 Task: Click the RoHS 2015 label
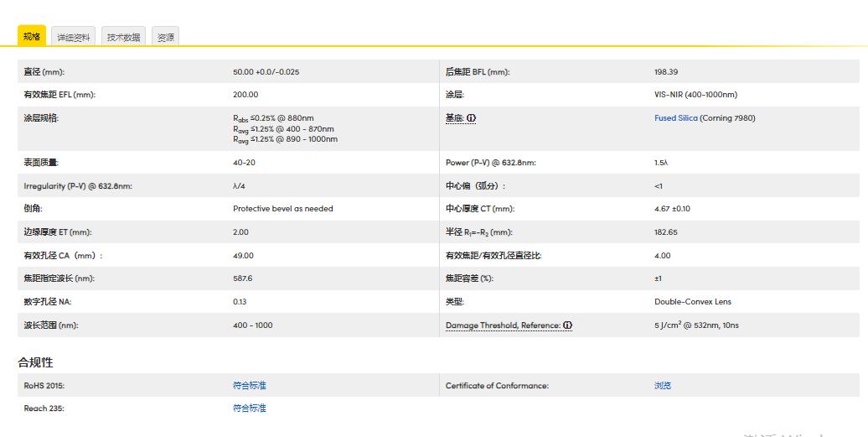click(44, 386)
